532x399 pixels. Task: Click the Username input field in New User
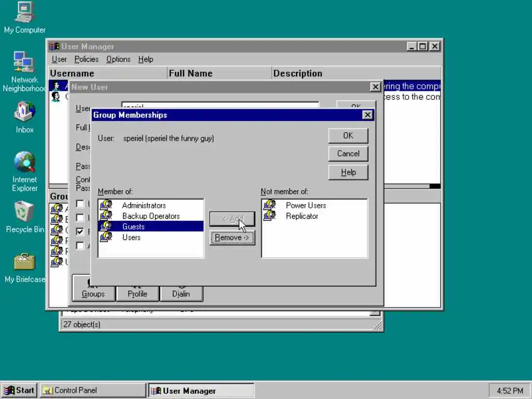click(220, 105)
